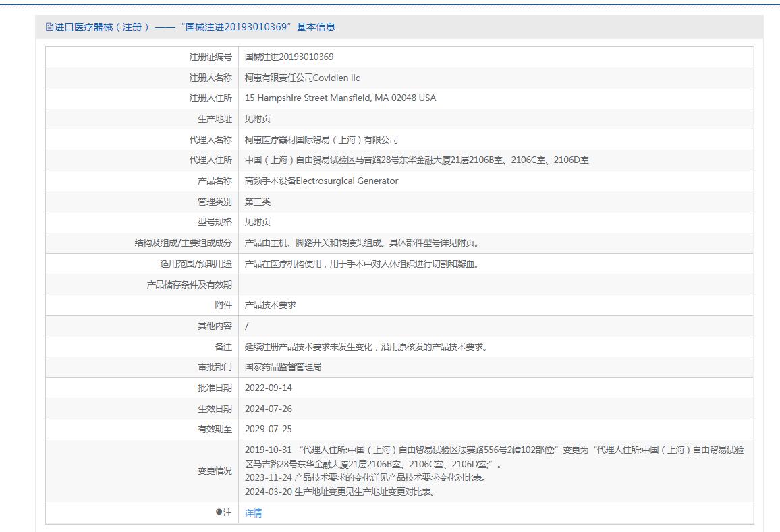
Task: Click the bullet icon beside 注 label
Action: [219, 513]
